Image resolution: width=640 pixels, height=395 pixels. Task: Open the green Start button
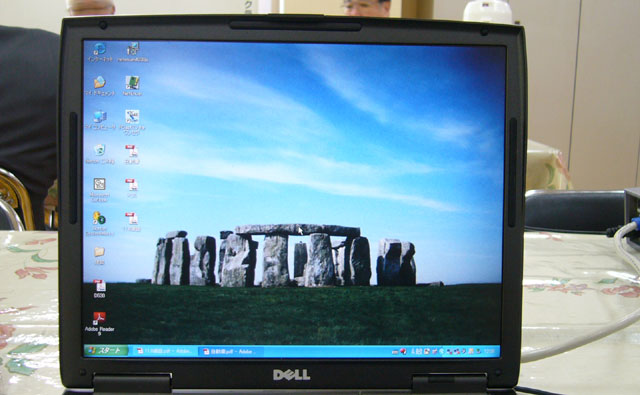click(x=106, y=350)
